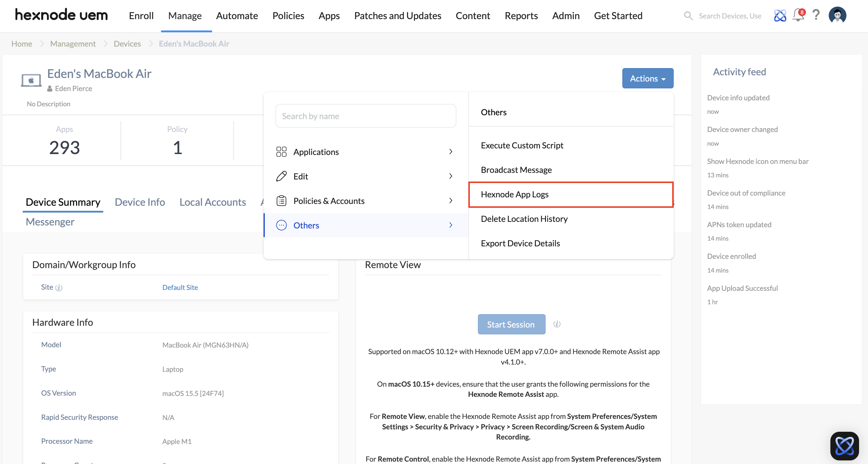Viewport: 868px width, 464px height.
Task: Click App Upload Successful activity entry
Action: click(742, 288)
